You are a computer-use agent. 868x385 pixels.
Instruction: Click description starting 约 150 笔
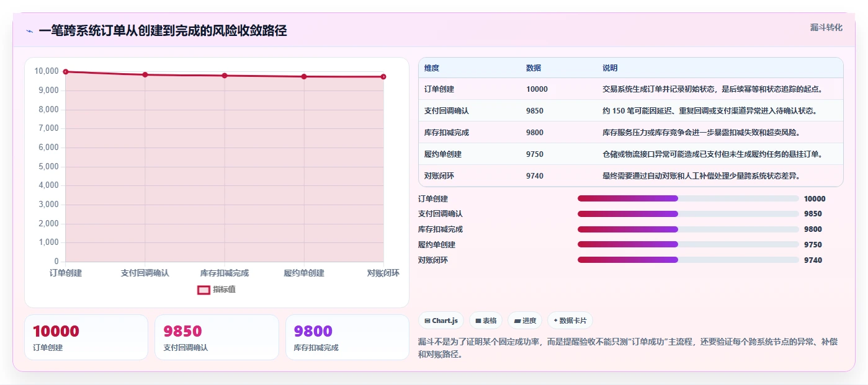click(x=710, y=111)
